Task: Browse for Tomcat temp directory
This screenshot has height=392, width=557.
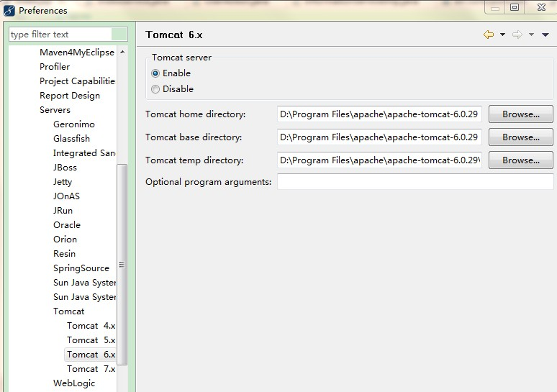Action: click(x=521, y=160)
